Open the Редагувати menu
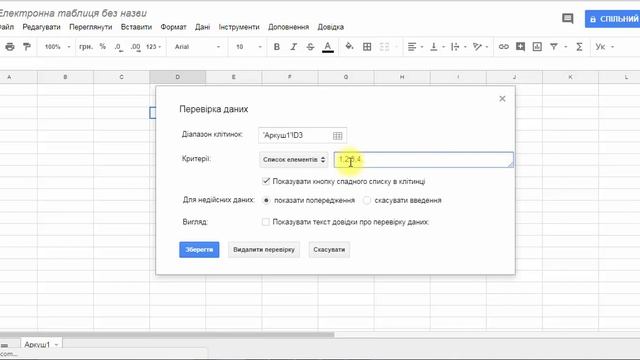Viewport: 640px width, 360px height. (x=41, y=27)
